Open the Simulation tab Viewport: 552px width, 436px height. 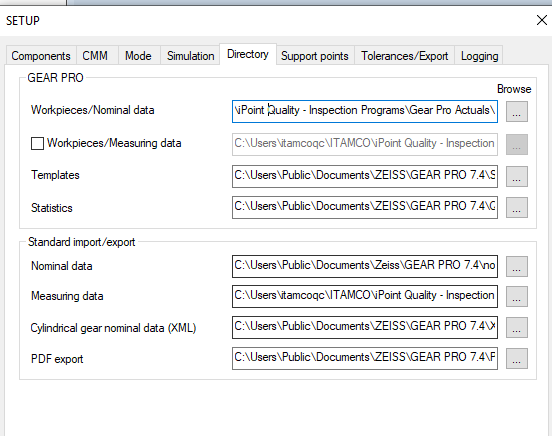(x=190, y=56)
